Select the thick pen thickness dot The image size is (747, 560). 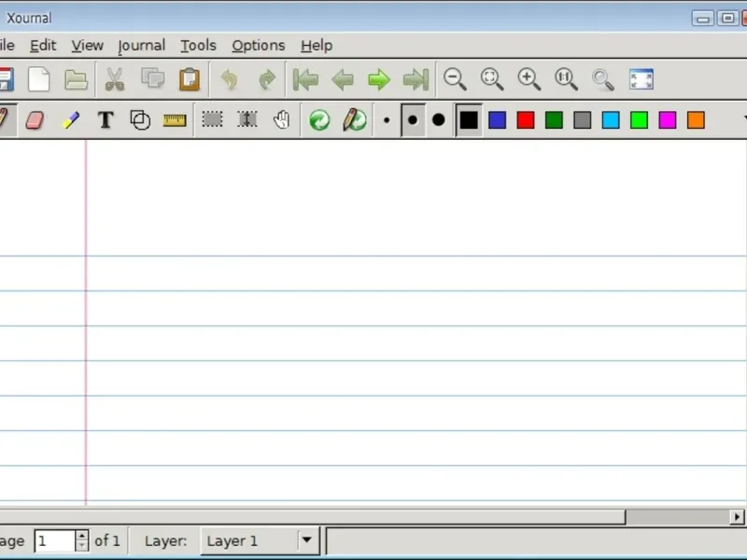pyautogui.click(x=438, y=120)
